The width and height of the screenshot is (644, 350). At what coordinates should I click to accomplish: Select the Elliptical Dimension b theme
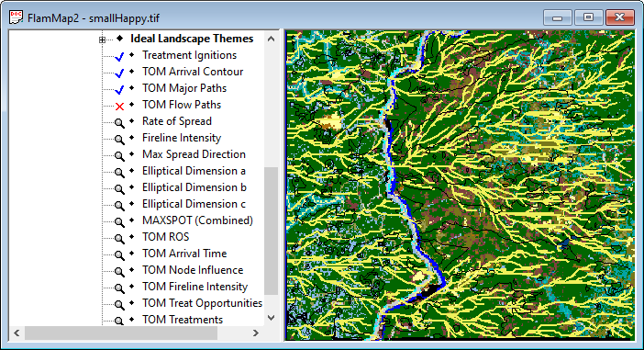click(x=194, y=187)
